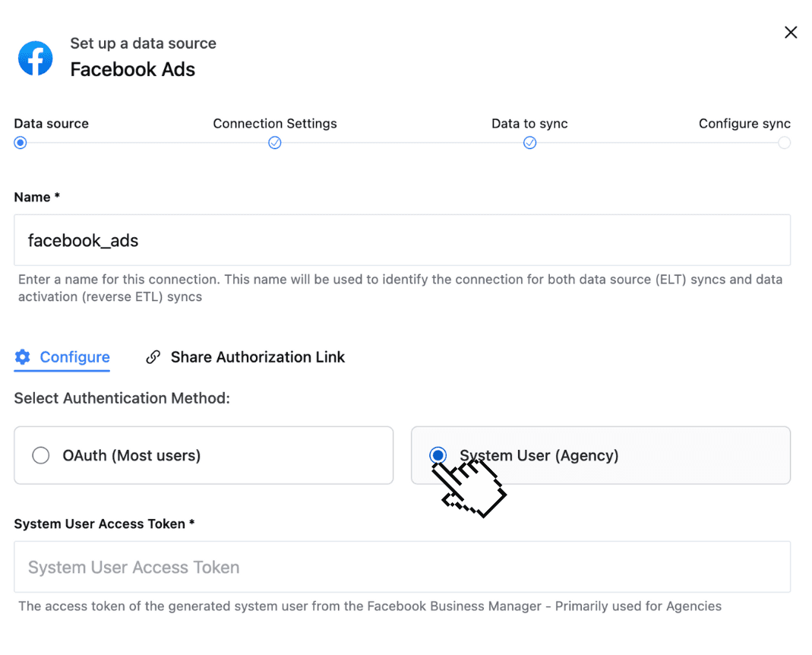Click the Data source step indicator circle
Screen dimensions: 812x655
(x=20, y=142)
